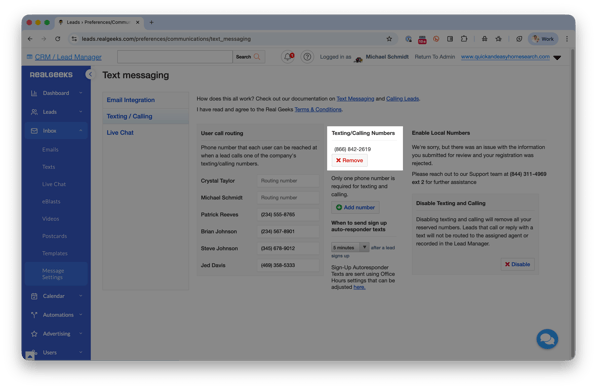The width and height of the screenshot is (597, 389).
Task: Click the Add number button
Action: tap(355, 207)
